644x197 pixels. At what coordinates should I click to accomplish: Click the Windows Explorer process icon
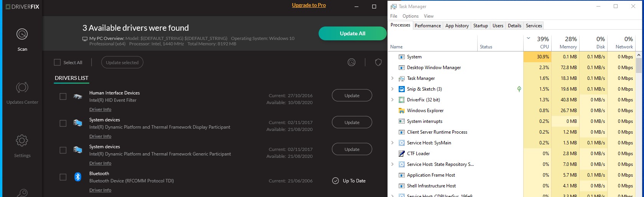tap(402, 111)
